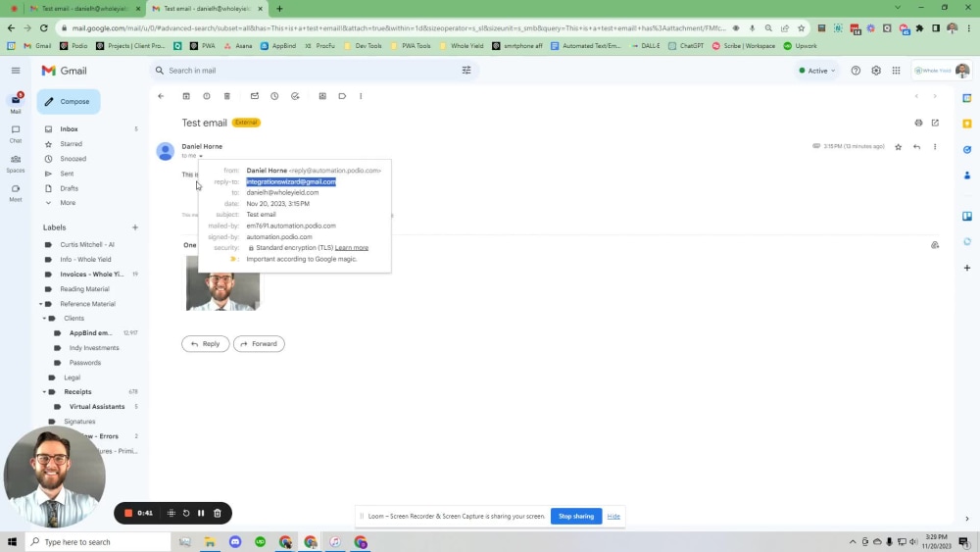Pause the Loom recording

pyautogui.click(x=201, y=513)
